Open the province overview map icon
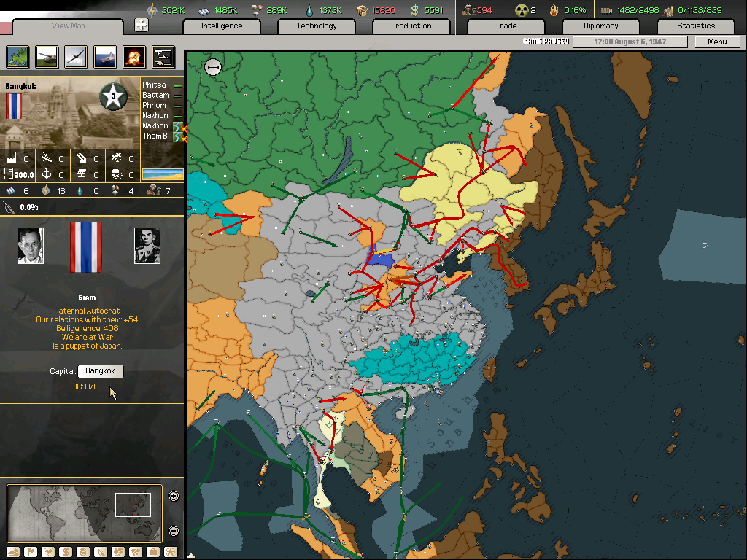The width and height of the screenshot is (747, 560). (18, 56)
